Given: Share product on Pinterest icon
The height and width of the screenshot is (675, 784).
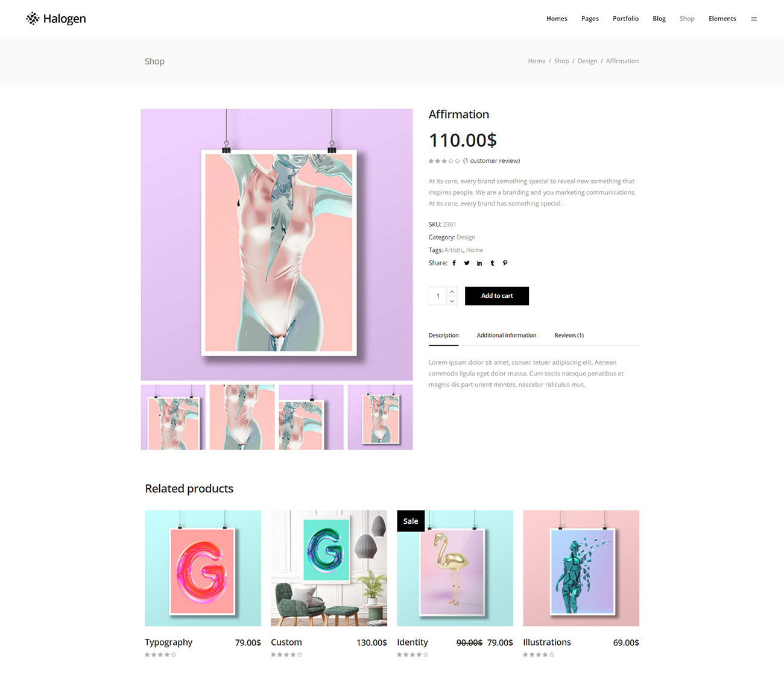Looking at the screenshot, I should (x=505, y=263).
